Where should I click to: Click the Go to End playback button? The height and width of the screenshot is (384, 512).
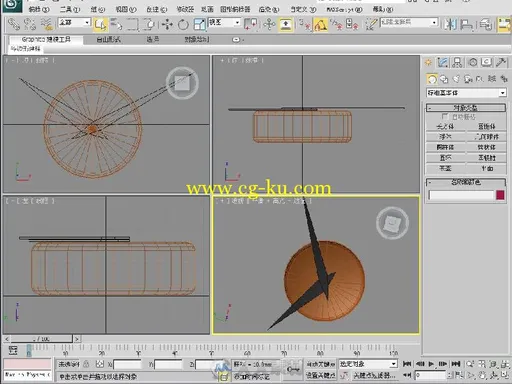coord(456,364)
